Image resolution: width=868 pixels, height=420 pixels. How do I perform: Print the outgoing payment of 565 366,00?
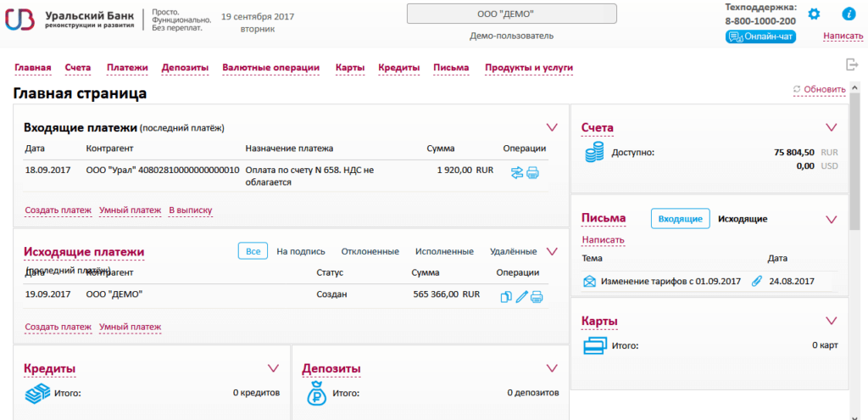click(537, 297)
